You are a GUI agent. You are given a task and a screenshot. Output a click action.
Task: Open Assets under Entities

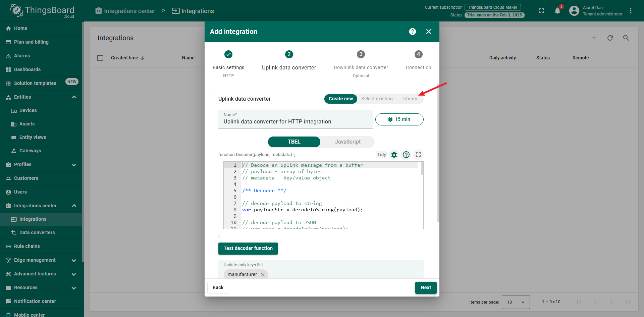[x=41, y=124]
